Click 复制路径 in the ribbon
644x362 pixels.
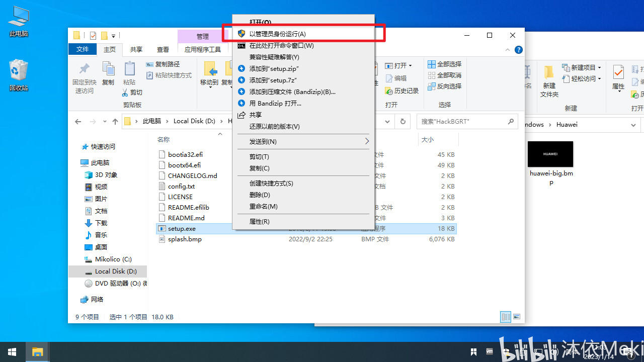163,64
